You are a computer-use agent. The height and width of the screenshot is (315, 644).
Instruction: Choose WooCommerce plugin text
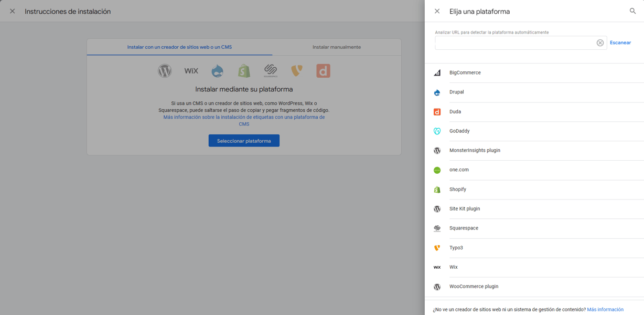(474, 287)
